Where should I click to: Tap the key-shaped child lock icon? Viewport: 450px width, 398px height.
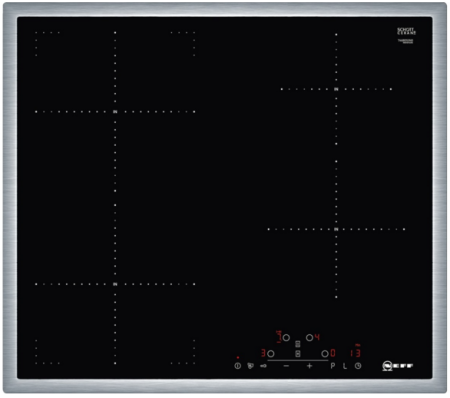click(x=263, y=366)
